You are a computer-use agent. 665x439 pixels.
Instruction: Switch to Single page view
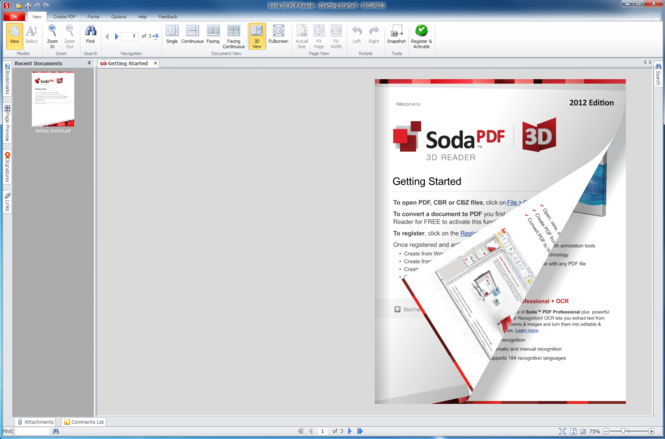coord(172,36)
